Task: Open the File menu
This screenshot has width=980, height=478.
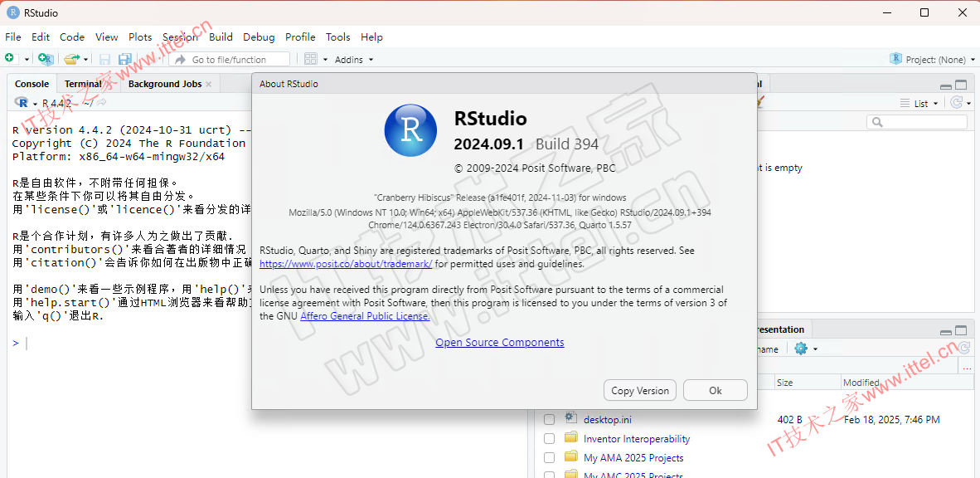Action: click(x=13, y=37)
